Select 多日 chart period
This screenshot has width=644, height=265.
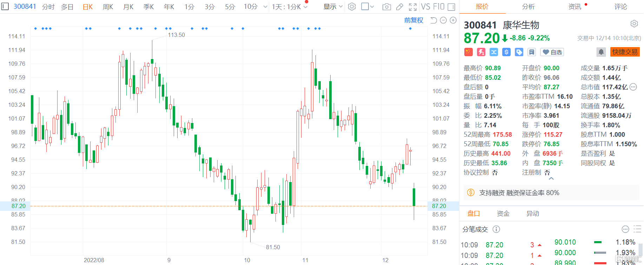pyautogui.click(x=67, y=7)
